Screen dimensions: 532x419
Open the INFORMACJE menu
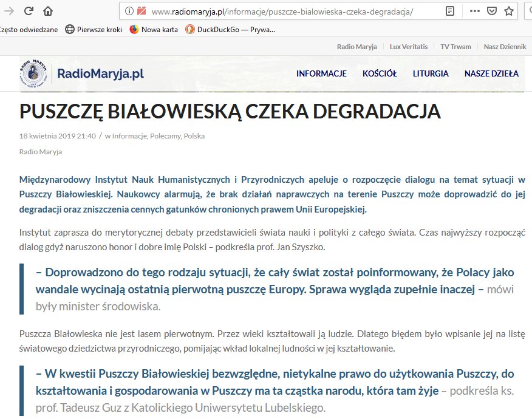[x=321, y=73]
